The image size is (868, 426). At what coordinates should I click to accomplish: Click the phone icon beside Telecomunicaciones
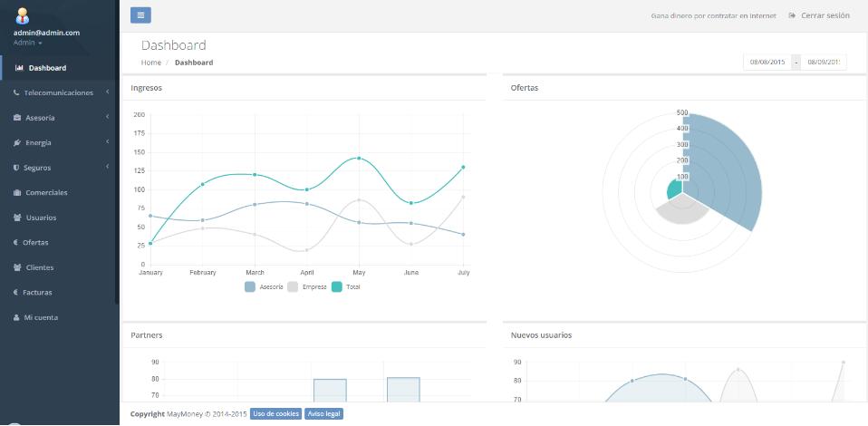click(x=16, y=93)
